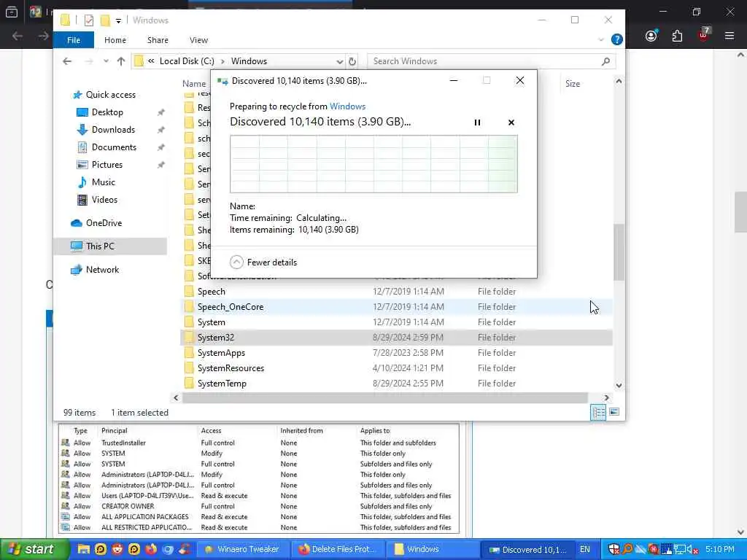Select Local Disk (C:) in the address bar
This screenshot has height=560, width=747.
coord(187,61)
